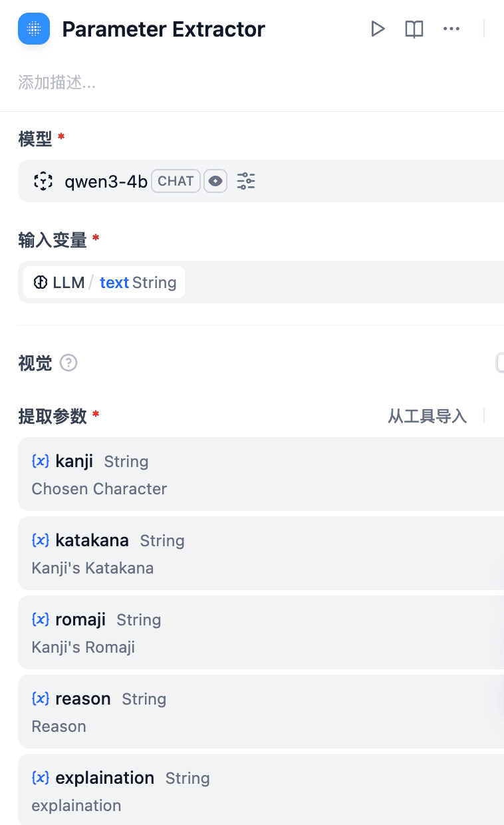This screenshot has width=504, height=825.
Task: Click the vision eye badge on model
Action: tap(215, 181)
